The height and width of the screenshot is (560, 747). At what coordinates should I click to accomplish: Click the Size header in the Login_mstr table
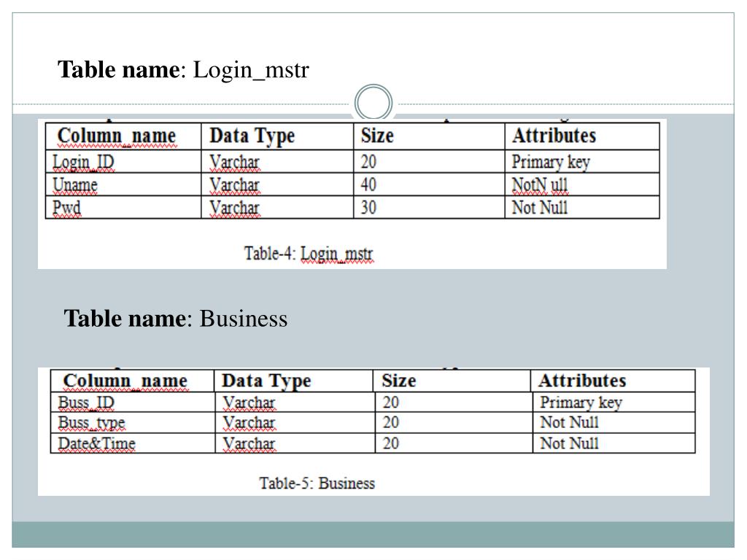point(377,136)
